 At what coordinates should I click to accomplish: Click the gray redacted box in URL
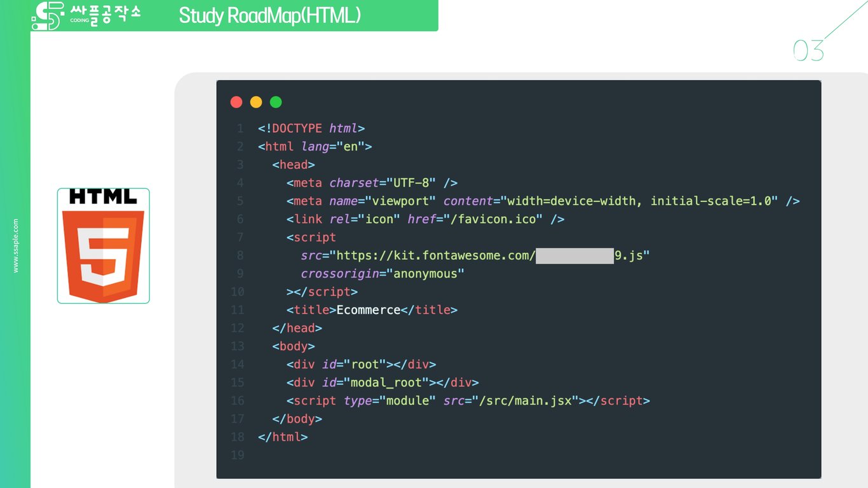coord(574,255)
